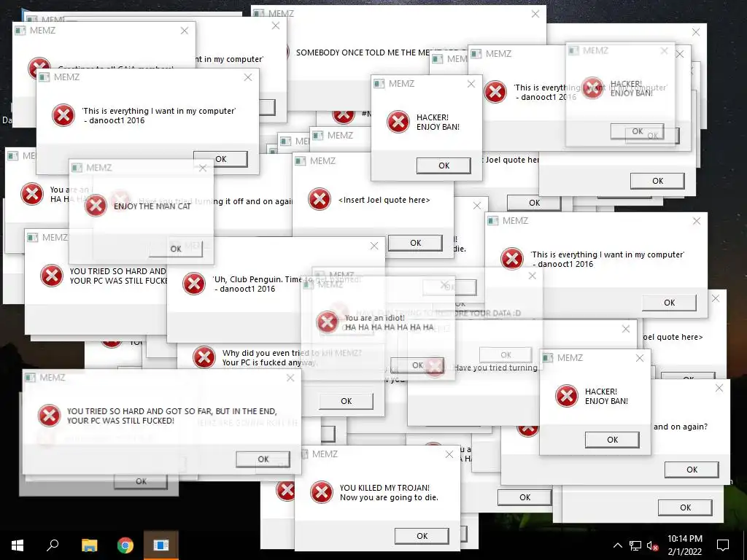This screenshot has width=747, height=560.
Task: Click OK in the 'ENJOY THE NYAN CAT' dialog
Action: point(176,249)
